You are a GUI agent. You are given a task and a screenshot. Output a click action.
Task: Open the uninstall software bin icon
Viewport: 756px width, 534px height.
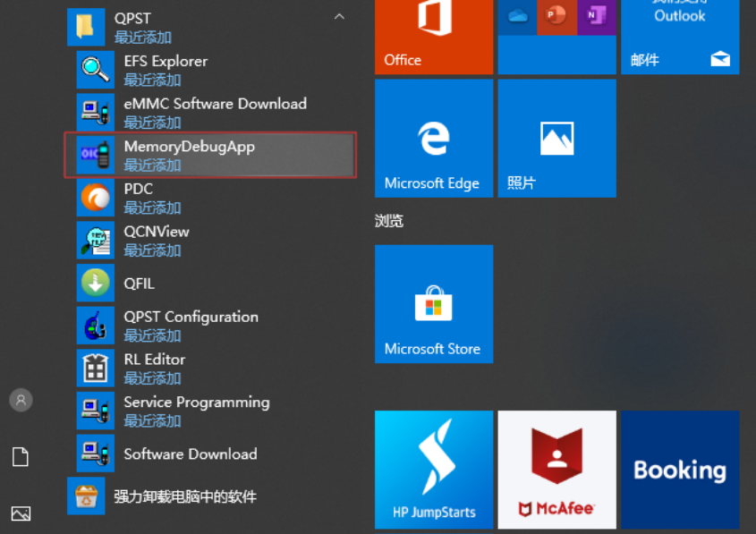pos(86,496)
